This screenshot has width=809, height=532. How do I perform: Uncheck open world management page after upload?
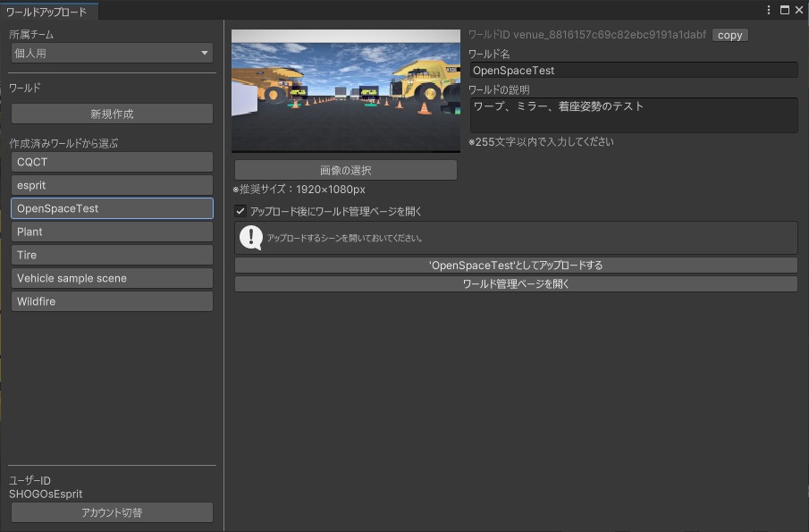(240, 212)
